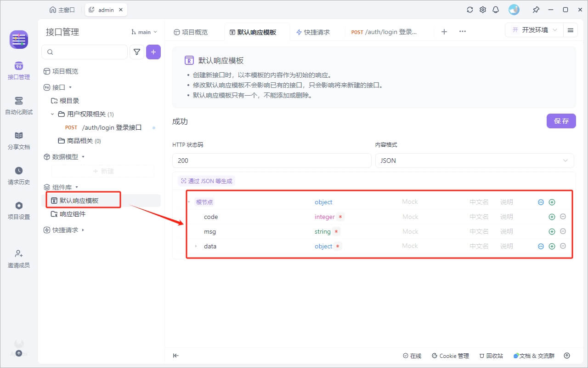This screenshot has width=588, height=368.
Task: Expand the data object node
Action: point(196,246)
